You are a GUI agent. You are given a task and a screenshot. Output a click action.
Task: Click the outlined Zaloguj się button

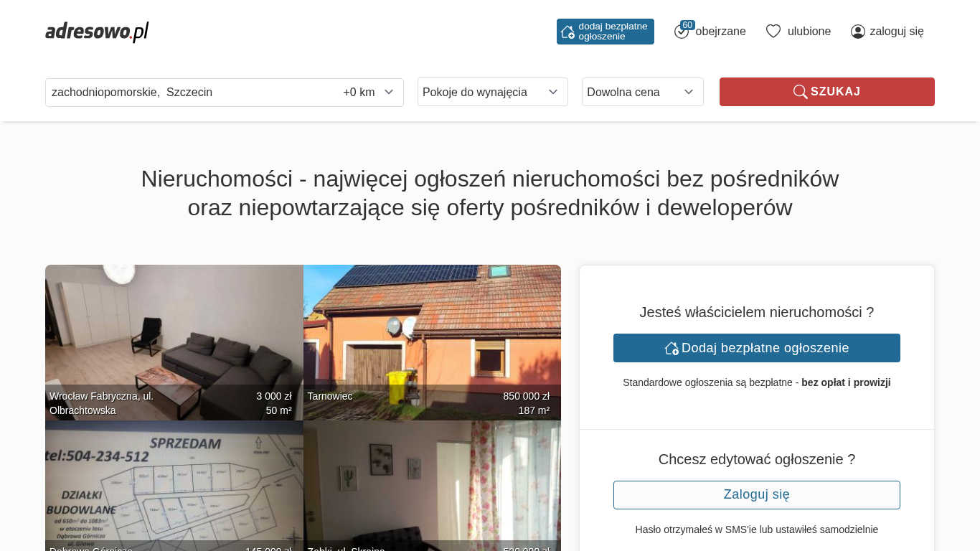coord(757,495)
